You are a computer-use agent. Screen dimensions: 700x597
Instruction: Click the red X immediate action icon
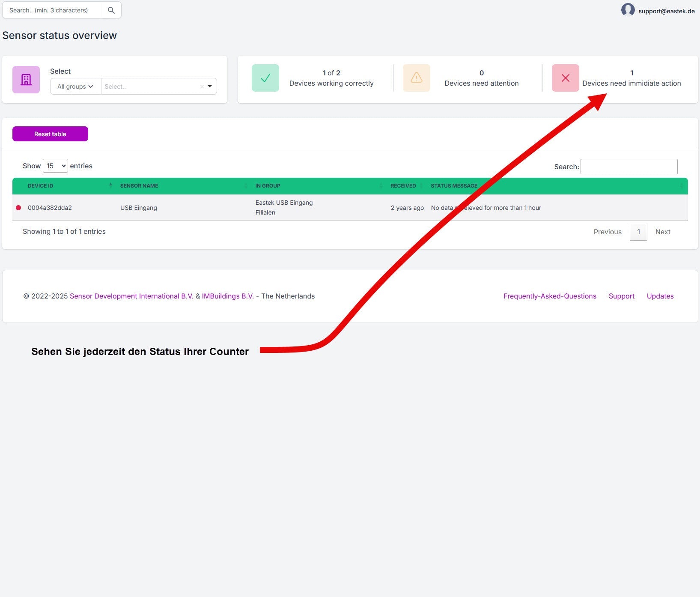(566, 78)
